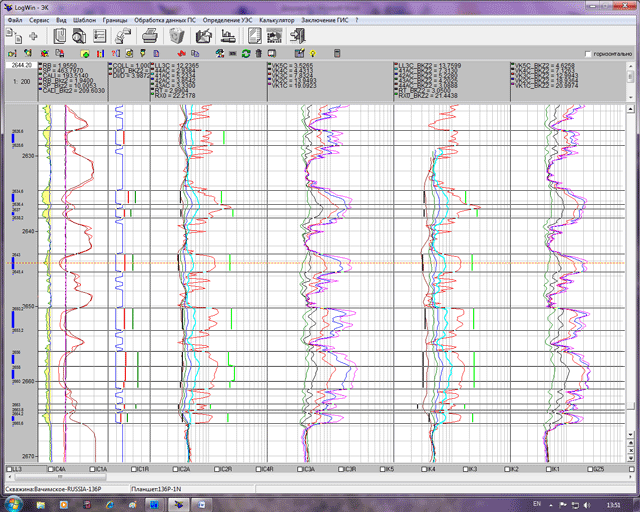Image resolution: width=640 pixels, height=512 pixels.
Task: Click the green refresh arrows icon
Action: [x=246, y=53]
